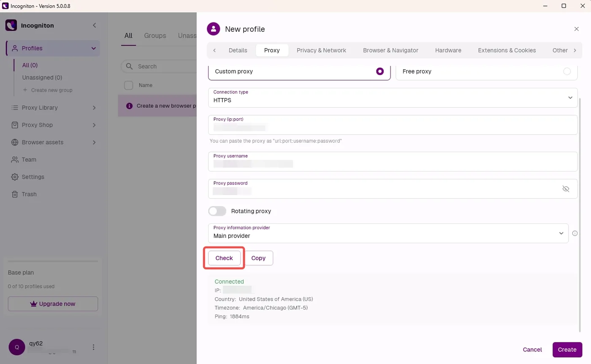This screenshot has width=591, height=364.
Task: Click the Proxy username field
Action: [393, 161]
